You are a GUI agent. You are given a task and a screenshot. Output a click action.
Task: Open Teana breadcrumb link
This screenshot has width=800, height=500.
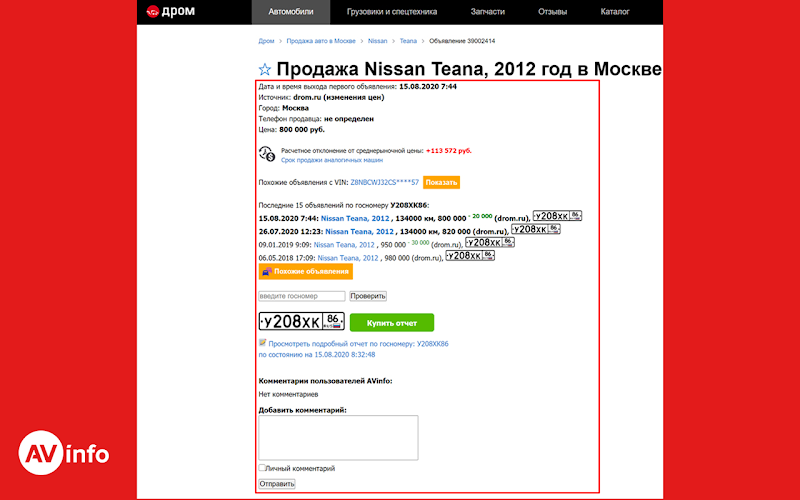tap(408, 41)
